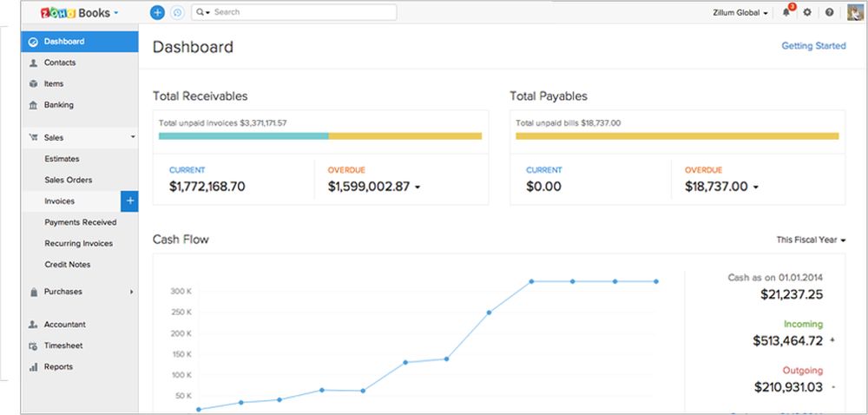Select Payments Received under Sales
The height and width of the screenshot is (415, 868).
click(80, 222)
